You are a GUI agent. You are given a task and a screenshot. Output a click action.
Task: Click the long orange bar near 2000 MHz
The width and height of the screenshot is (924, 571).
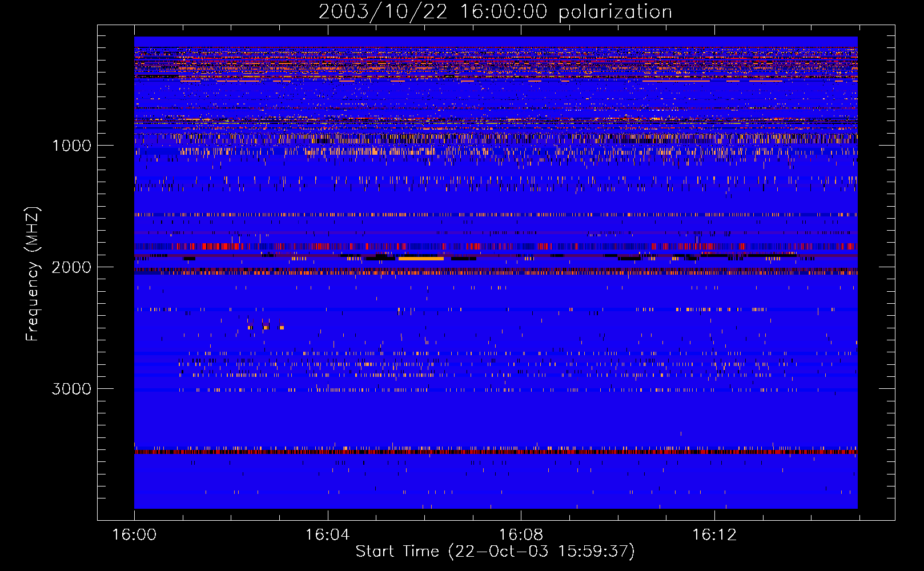pos(421,259)
